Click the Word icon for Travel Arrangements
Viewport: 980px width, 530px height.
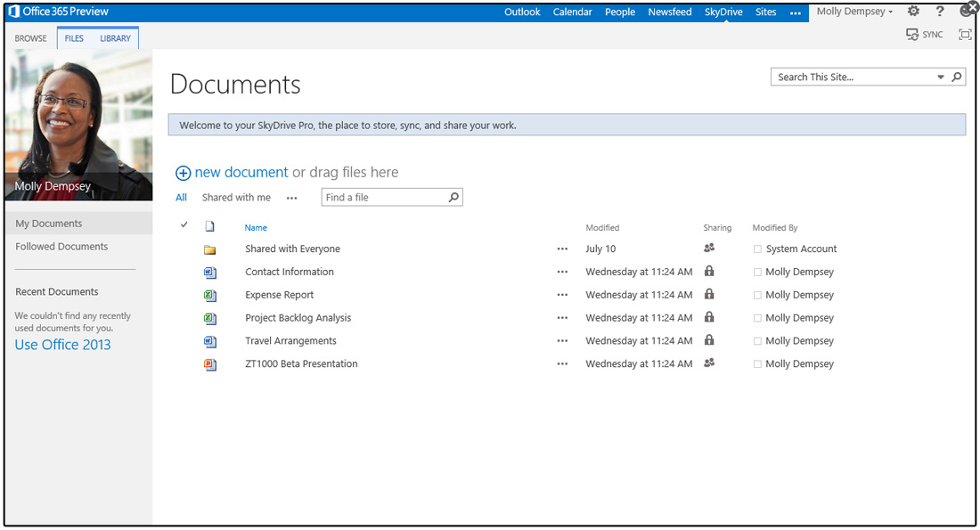pyautogui.click(x=210, y=342)
